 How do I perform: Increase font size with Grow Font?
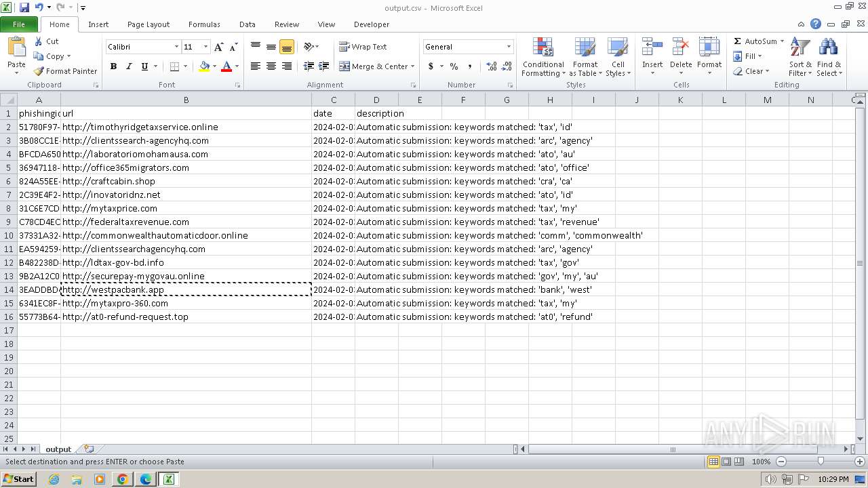pyautogui.click(x=218, y=47)
